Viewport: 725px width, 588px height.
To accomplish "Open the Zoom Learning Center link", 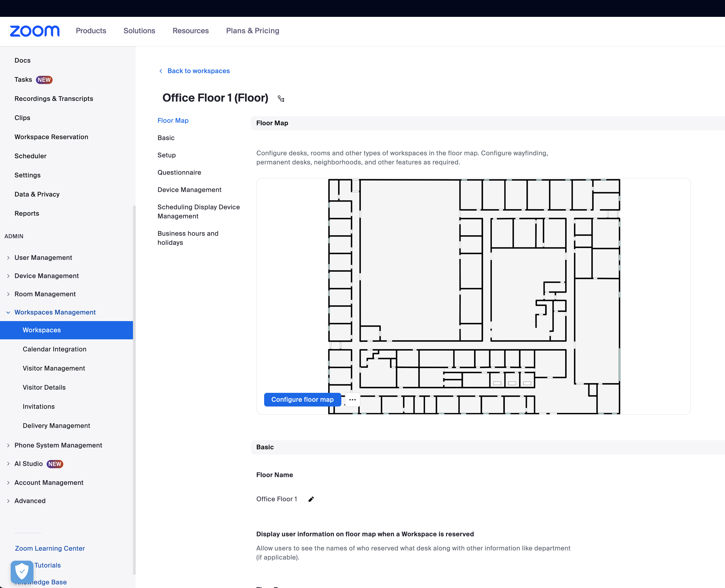I will pyautogui.click(x=49, y=548).
